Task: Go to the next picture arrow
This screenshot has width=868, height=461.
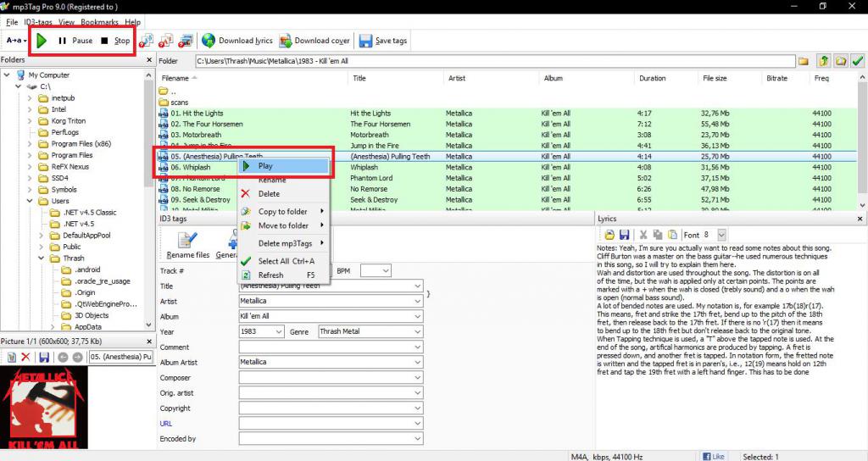Action: (x=77, y=357)
